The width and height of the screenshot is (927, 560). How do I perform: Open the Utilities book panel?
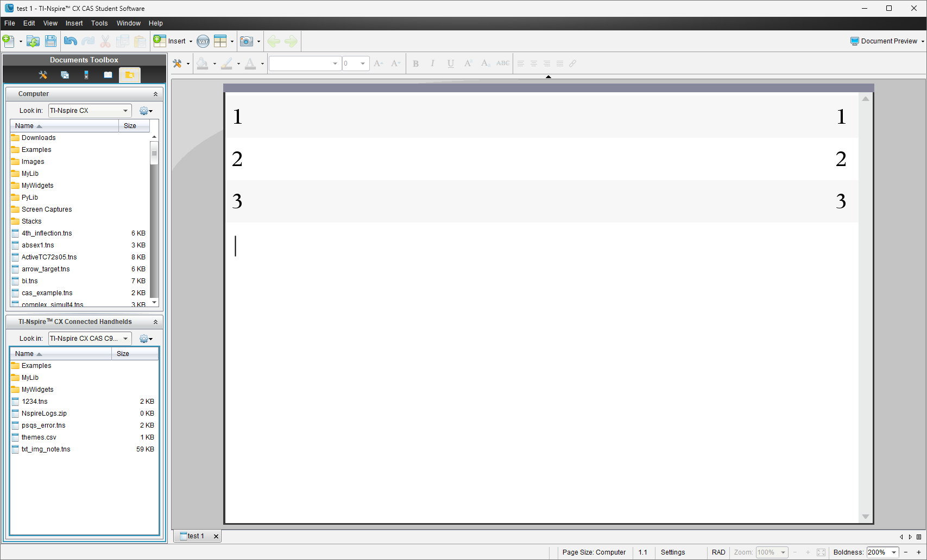[108, 75]
